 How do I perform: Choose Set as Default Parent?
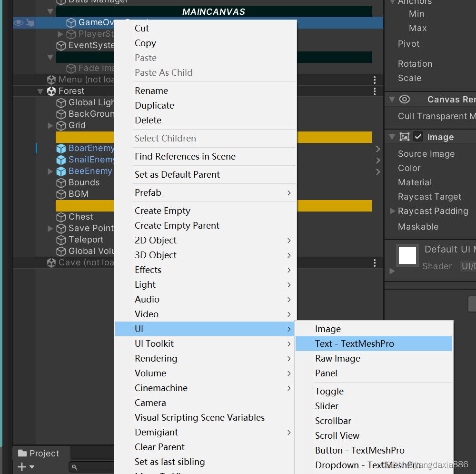point(205,175)
